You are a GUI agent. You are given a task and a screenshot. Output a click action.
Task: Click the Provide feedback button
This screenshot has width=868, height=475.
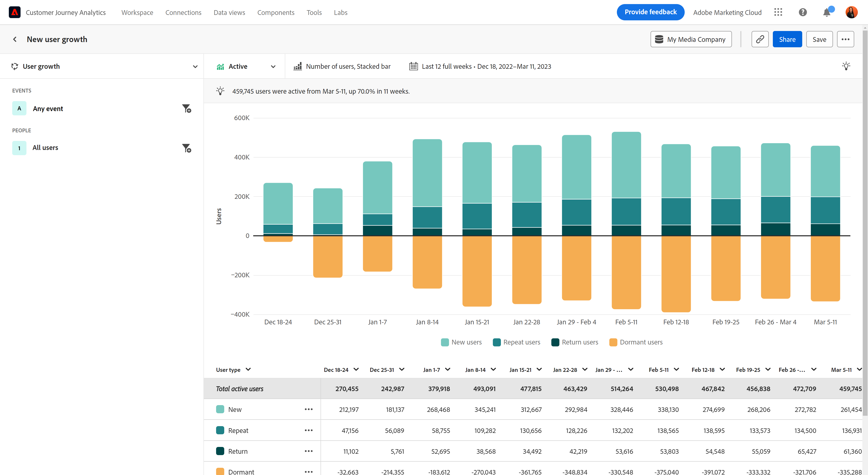pyautogui.click(x=650, y=12)
